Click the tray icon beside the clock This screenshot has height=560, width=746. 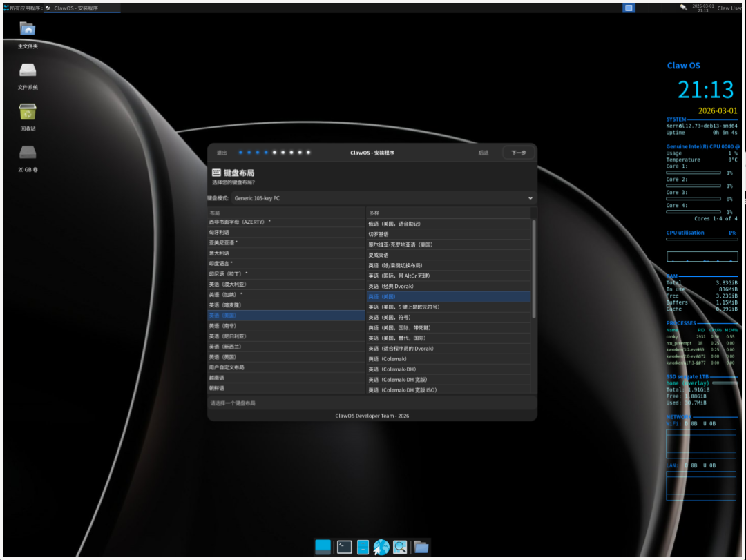[683, 8]
